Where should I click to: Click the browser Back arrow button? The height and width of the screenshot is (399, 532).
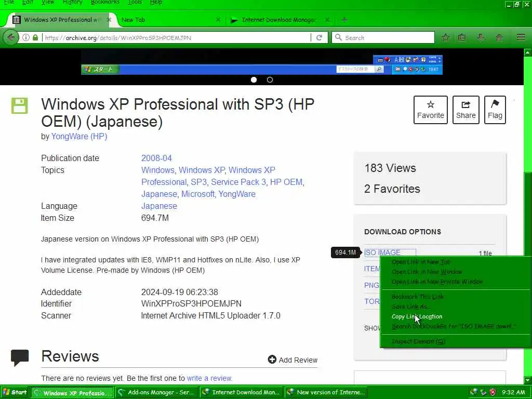[x=11, y=37]
